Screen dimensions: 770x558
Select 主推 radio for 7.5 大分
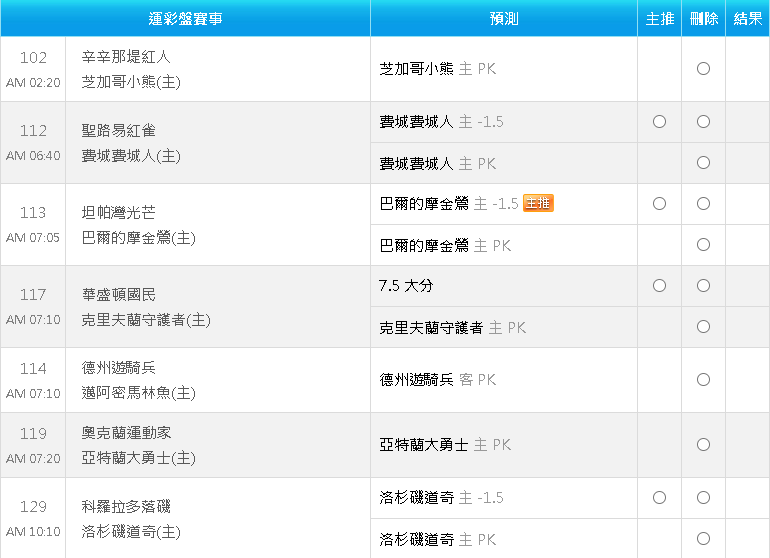659,285
